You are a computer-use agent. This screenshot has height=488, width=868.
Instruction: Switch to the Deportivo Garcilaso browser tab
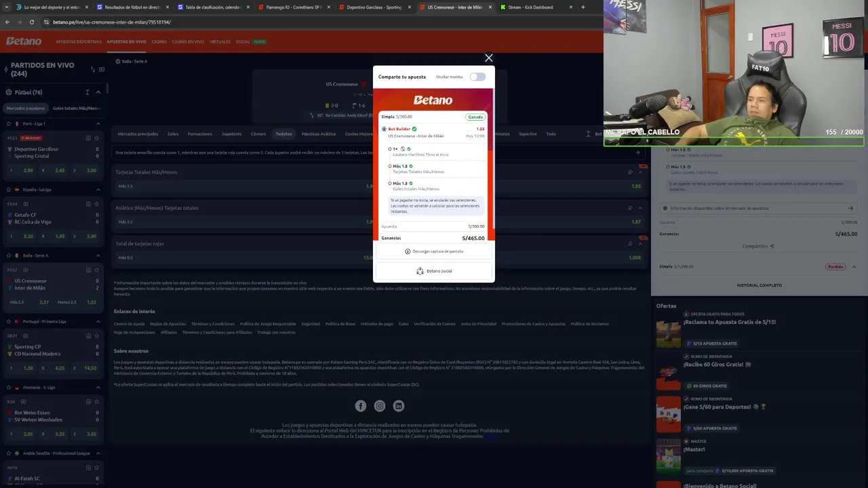(373, 7)
